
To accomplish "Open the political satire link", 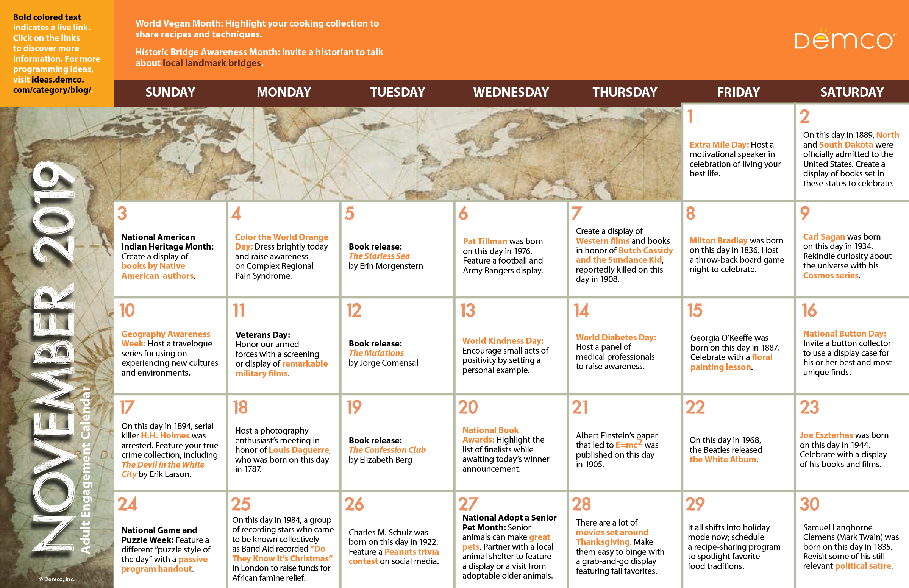I will tap(863, 566).
